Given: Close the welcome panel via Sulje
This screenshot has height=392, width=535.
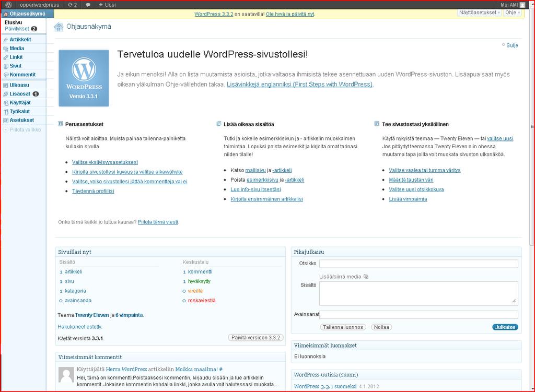Looking at the screenshot, I should [x=510, y=45].
